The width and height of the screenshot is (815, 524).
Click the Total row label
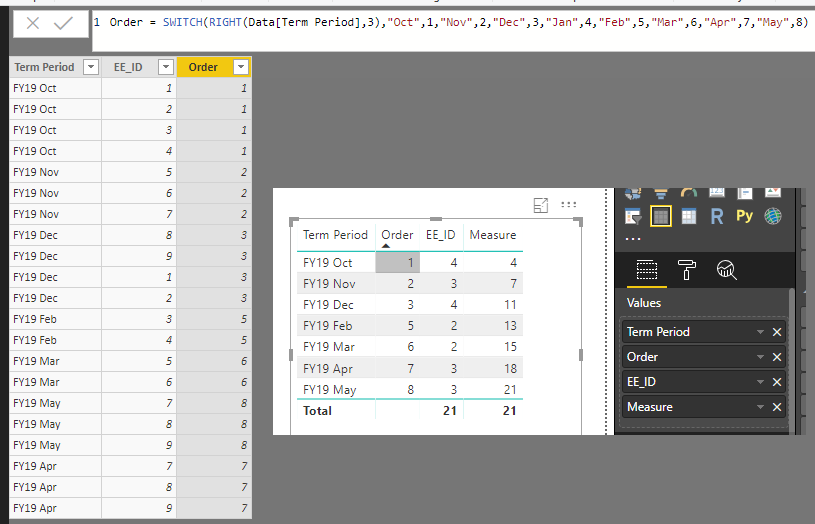[318, 411]
